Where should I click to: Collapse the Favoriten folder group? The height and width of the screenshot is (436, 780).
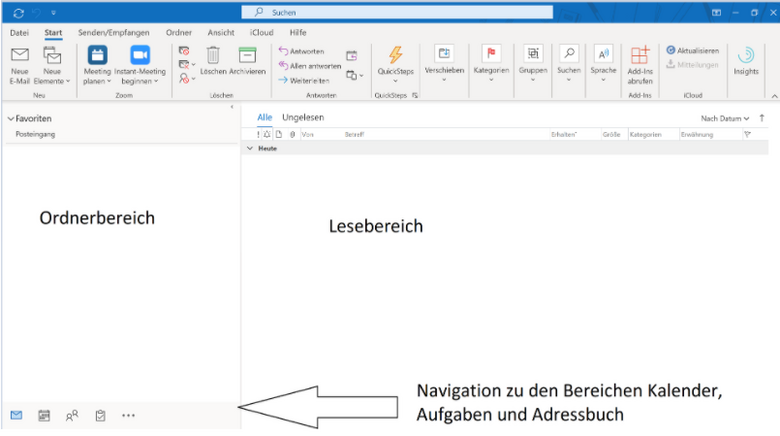[10, 118]
